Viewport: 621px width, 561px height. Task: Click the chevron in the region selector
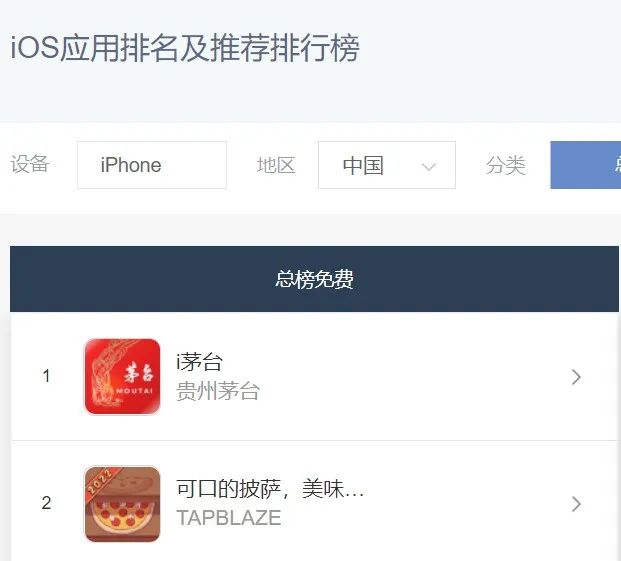tap(429, 167)
